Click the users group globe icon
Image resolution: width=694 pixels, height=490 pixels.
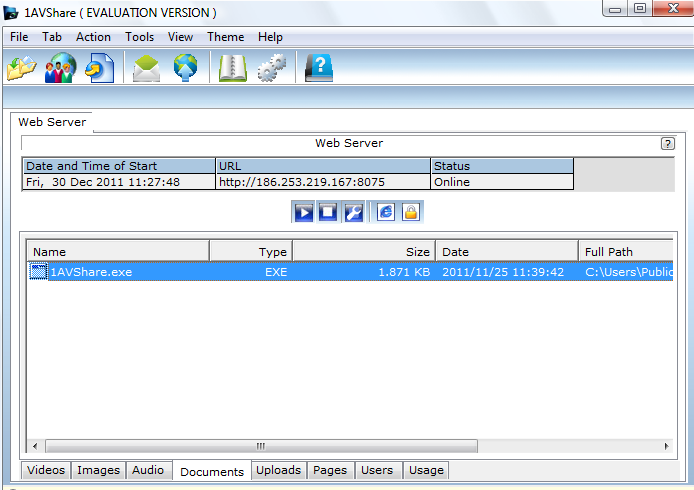click(x=60, y=69)
